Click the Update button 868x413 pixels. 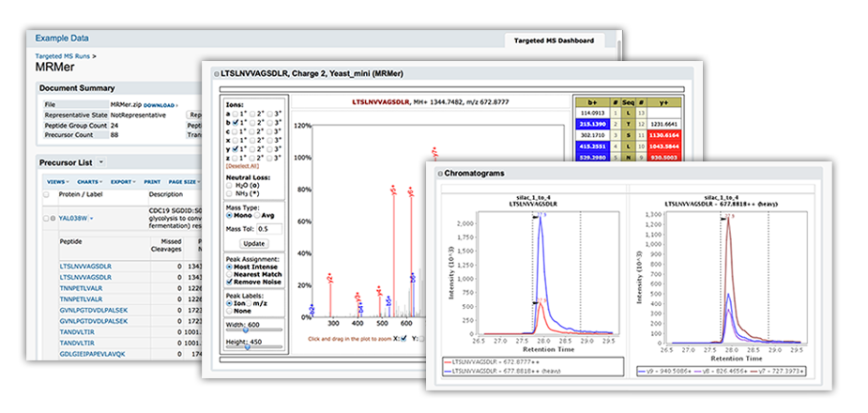[x=254, y=244]
